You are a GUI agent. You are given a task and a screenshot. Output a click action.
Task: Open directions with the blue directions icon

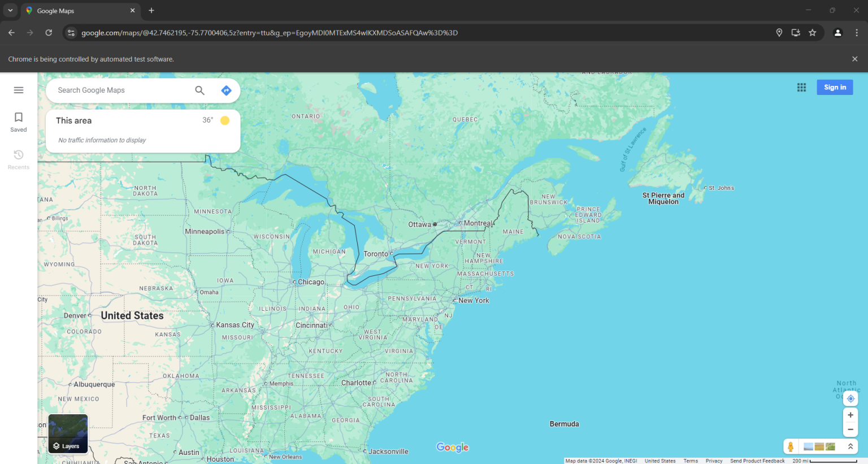pyautogui.click(x=226, y=90)
